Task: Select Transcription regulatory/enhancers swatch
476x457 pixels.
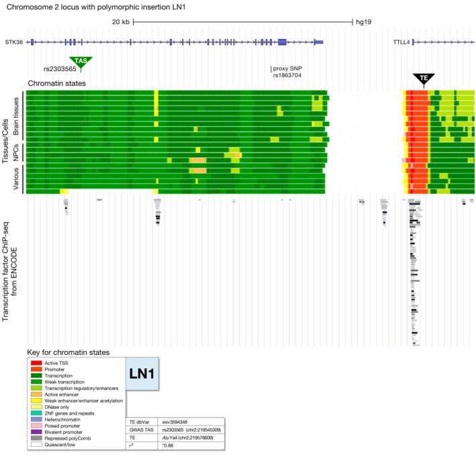Action: (x=36, y=388)
